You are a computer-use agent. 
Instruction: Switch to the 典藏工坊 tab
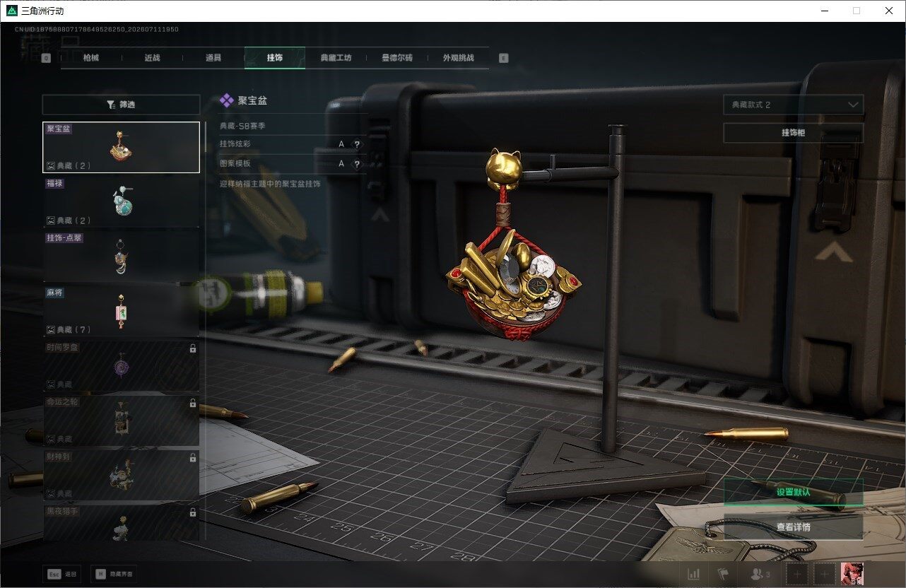pyautogui.click(x=336, y=58)
